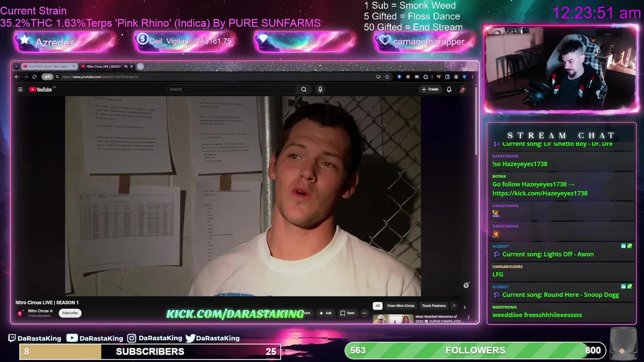Click the Instagram DaRastaKing handle

[x=154, y=338]
